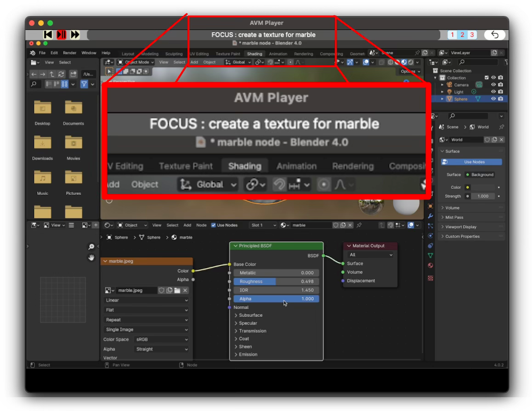Collapse the Collection tree in the outliner
532x411 pixels.
pos(436,78)
